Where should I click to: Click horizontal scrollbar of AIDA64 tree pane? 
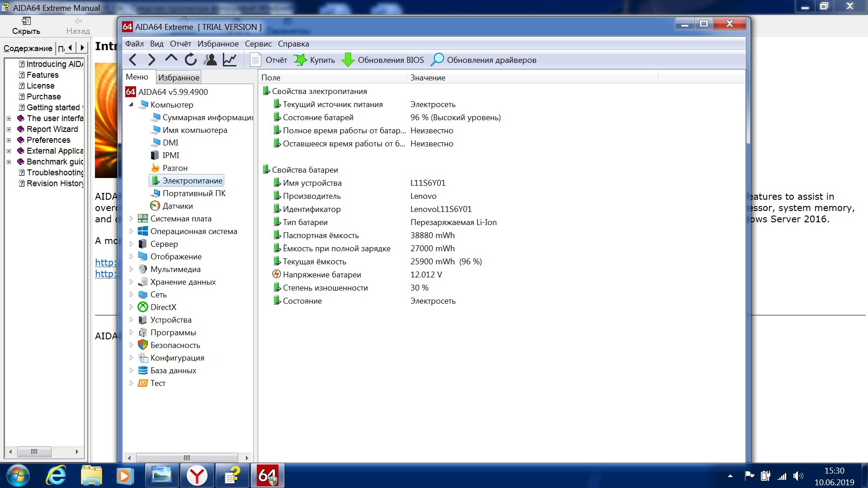pyautogui.click(x=187, y=458)
